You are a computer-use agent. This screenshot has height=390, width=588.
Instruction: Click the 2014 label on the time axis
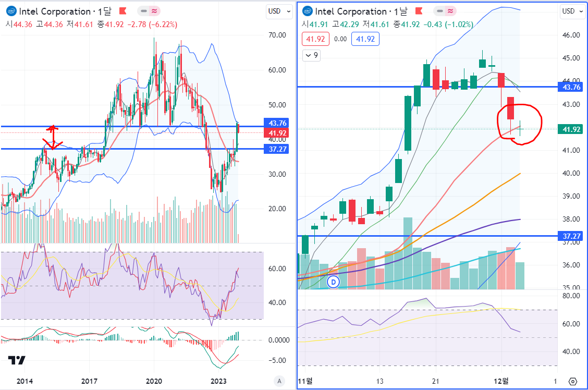click(x=24, y=381)
